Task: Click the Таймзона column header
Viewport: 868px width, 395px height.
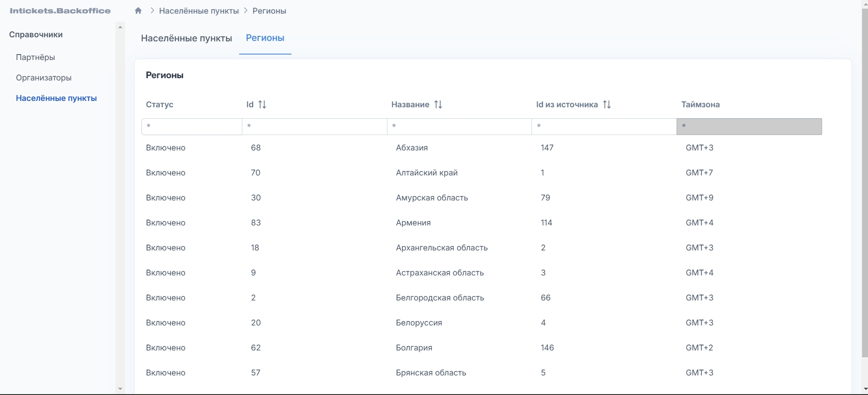Action: click(700, 105)
